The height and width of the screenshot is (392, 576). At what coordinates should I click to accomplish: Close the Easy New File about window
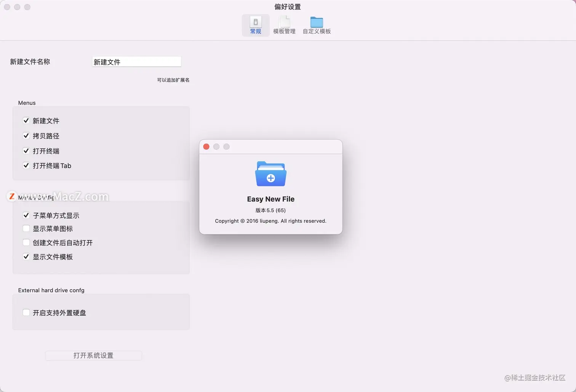pyautogui.click(x=206, y=147)
